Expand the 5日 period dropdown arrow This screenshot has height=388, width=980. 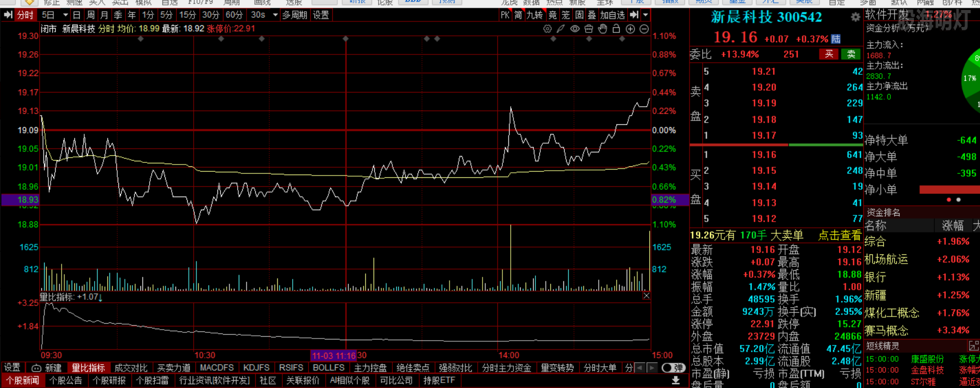click(65, 15)
